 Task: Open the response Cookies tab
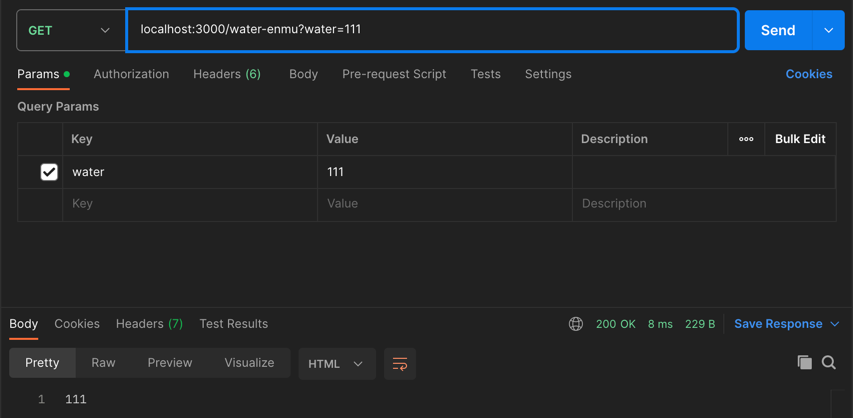click(77, 324)
